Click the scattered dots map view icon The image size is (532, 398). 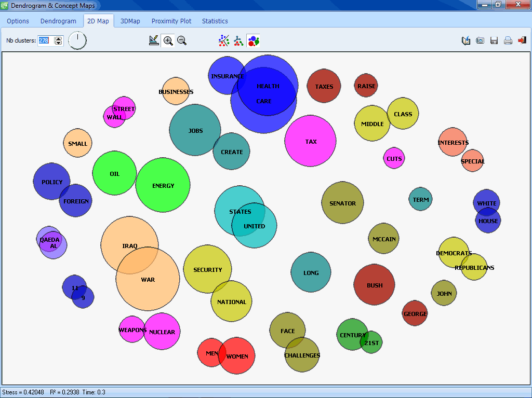click(224, 40)
